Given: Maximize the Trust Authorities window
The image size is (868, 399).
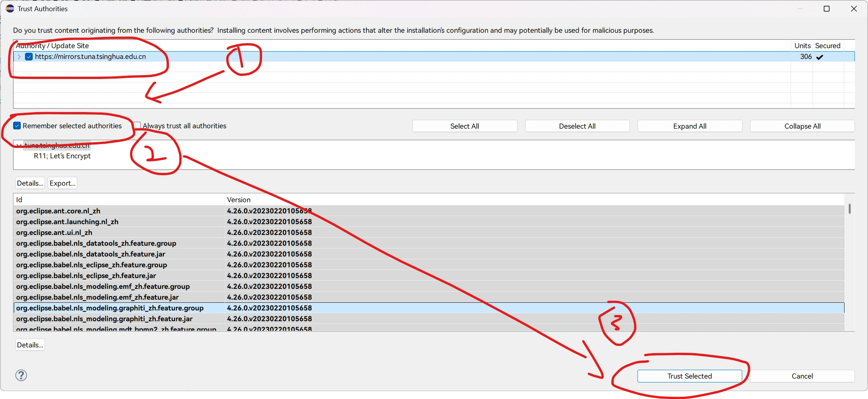Looking at the screenshot, I should (826, 8).
